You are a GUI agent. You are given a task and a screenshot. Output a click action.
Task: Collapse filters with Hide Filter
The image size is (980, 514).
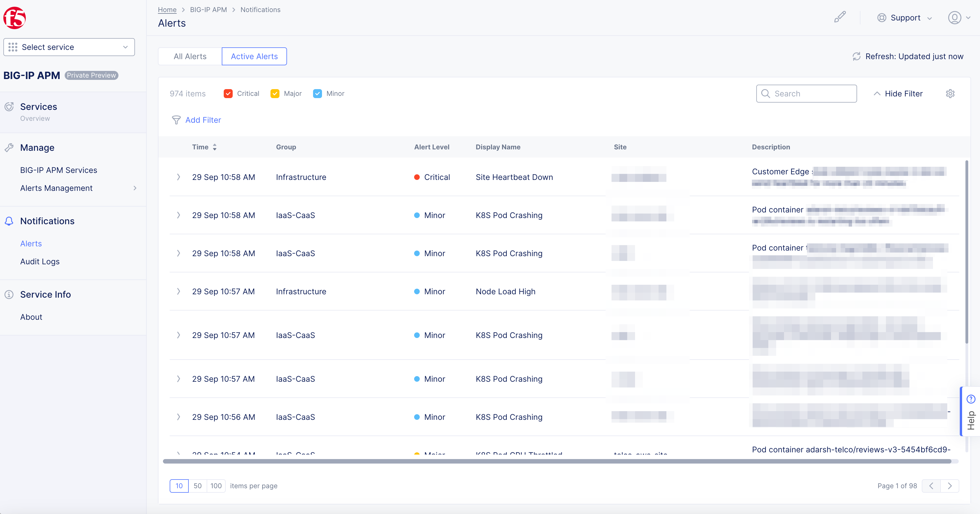(898, 94)
